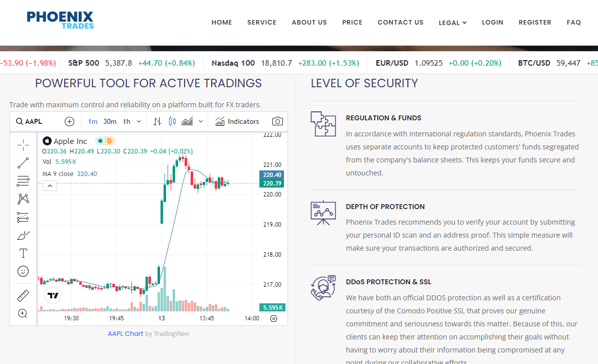
Task: Collapse the indicator legend with the caret
Action: coord(50,186)
